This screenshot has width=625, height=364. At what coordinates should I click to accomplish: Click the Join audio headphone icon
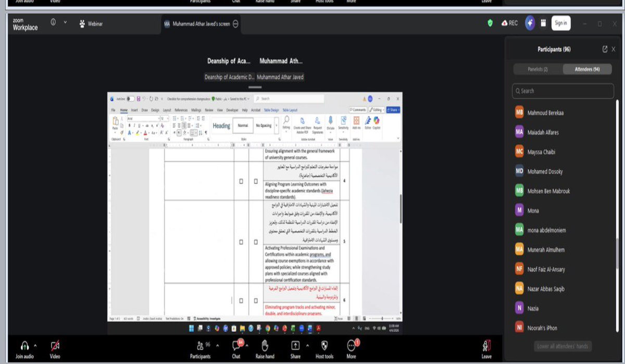24,346
